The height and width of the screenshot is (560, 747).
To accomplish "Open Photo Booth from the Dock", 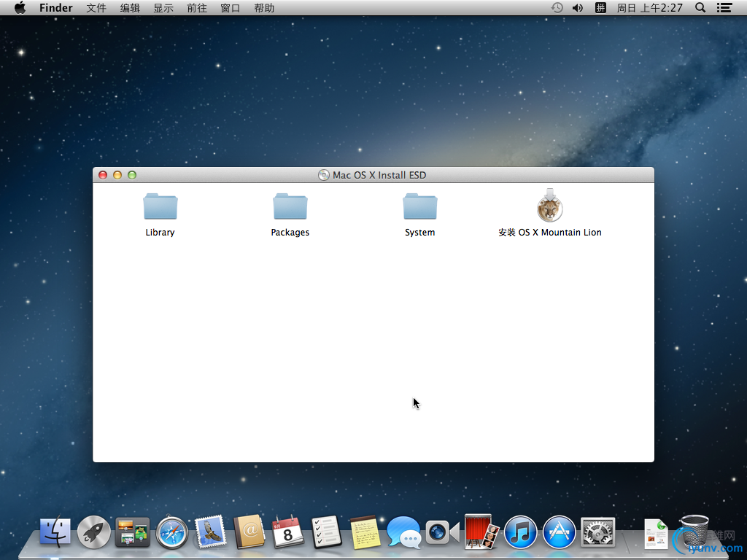I will pos(481,532).
